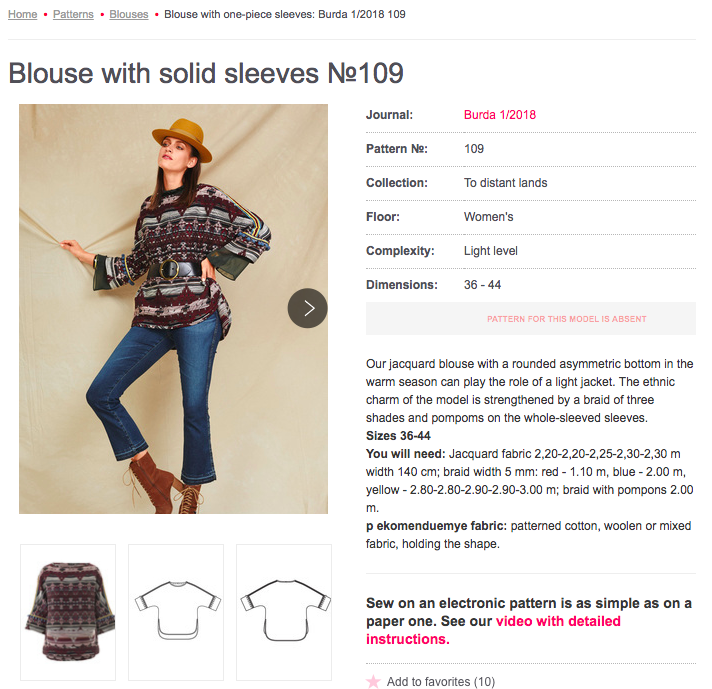Screen dimensions: 712x689
Task: Navigate to the Blouses category
Action: pos(129,15)
